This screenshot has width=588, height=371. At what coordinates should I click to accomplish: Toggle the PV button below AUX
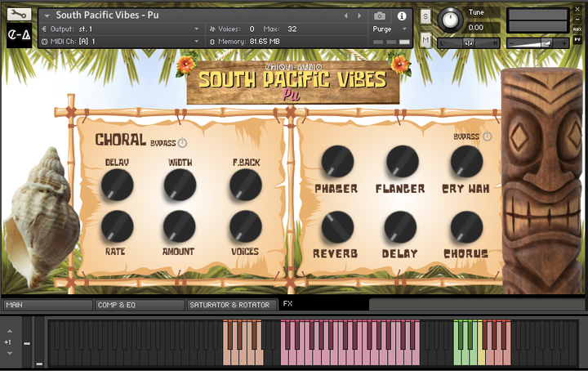click(577, 39)
